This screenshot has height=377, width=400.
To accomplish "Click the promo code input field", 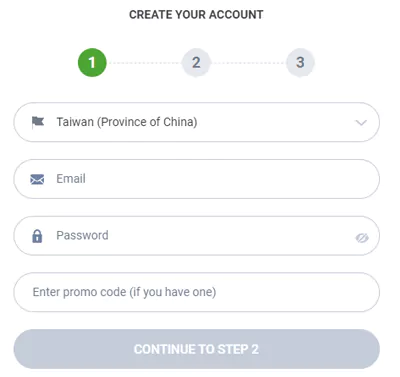I will tap(196, 292).
